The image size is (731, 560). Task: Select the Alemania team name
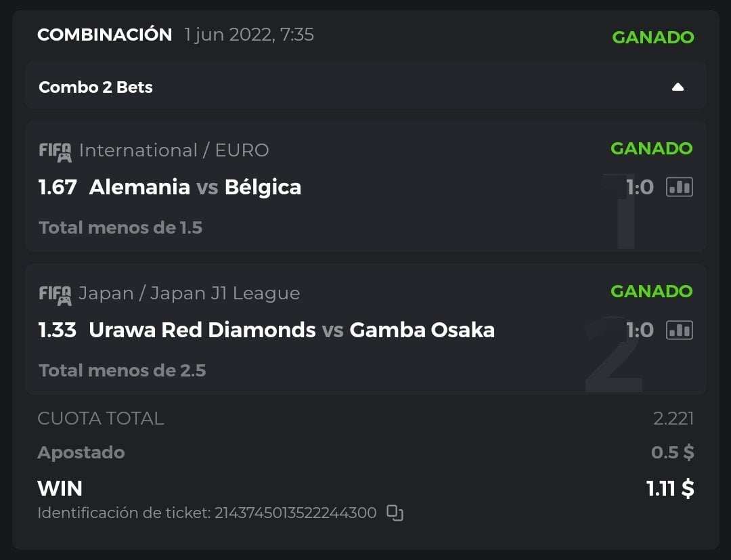coord(139,187)
